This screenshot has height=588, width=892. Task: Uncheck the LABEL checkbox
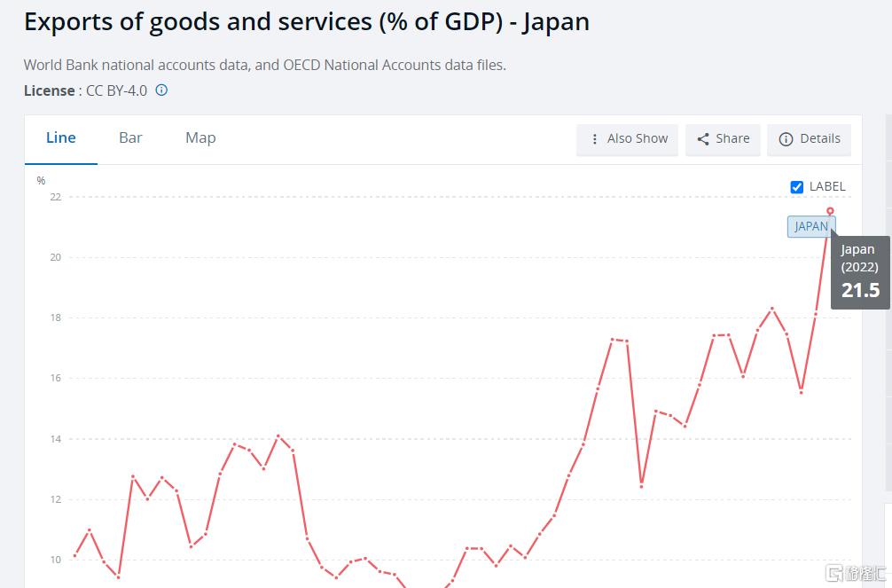[x=796, y=187]
